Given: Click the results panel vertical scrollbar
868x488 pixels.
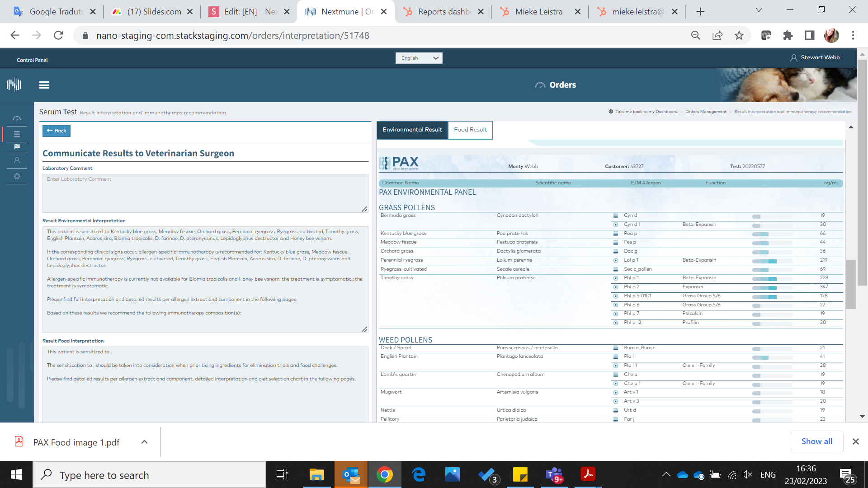Looking at the screenshot, I should point(851,285).
